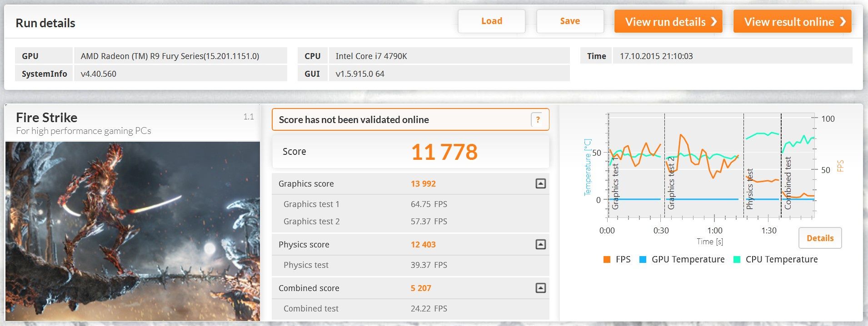Collapse the Combined score section
Image resolution: width=868 pixels, height=326 pixels.
(540, 288)
